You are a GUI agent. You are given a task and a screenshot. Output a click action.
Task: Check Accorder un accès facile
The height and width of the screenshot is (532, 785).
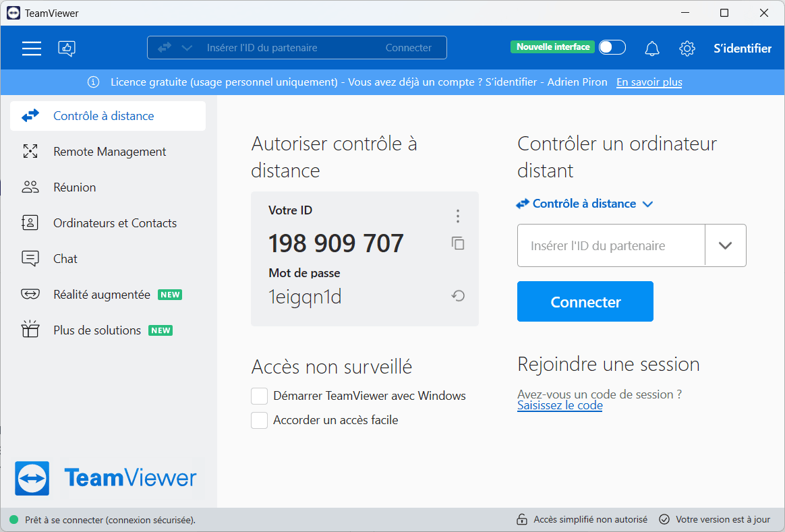pyautogui.click(x=260, y=420)
